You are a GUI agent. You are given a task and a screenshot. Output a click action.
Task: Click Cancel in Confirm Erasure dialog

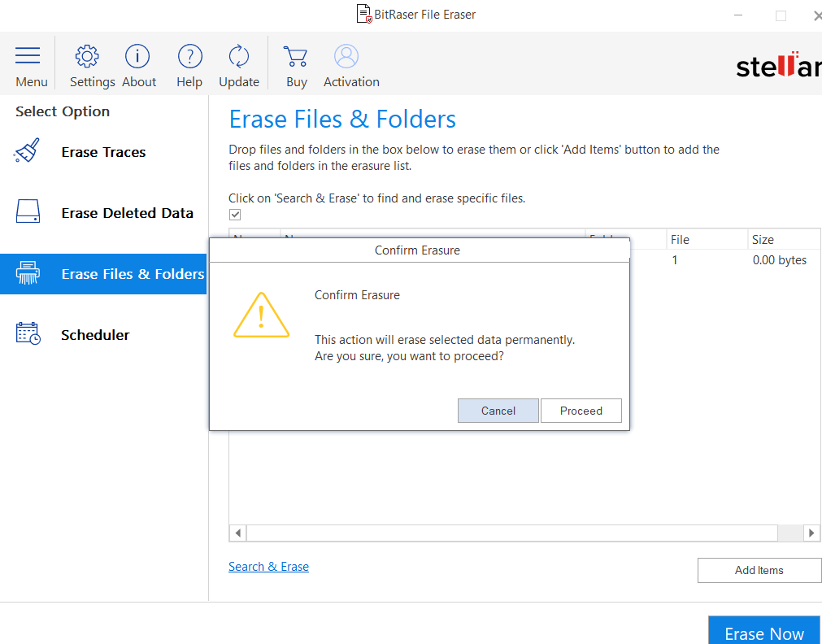point(498,411)
